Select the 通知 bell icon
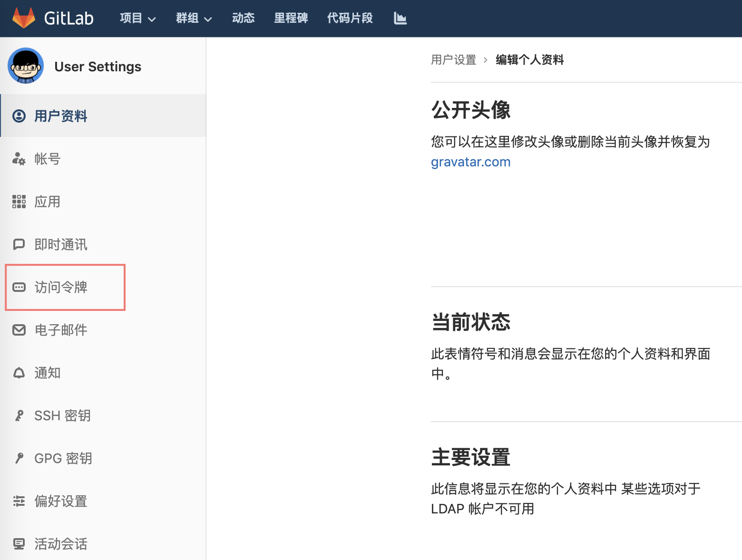Image resolution: width=742 pixels, height=560 pixels. tap(19, 373)
